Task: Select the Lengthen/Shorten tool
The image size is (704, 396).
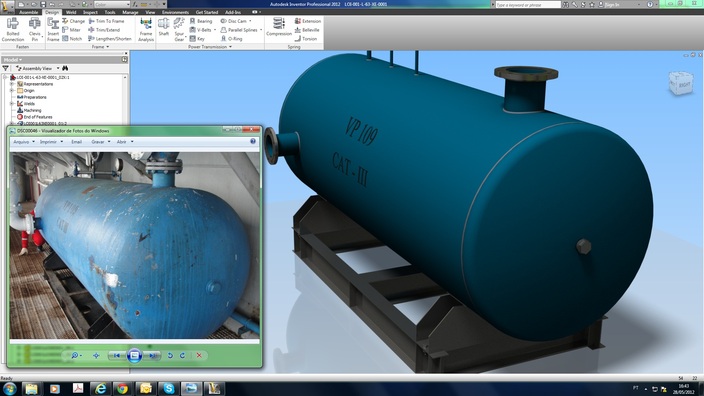Action: click(110, 39)
